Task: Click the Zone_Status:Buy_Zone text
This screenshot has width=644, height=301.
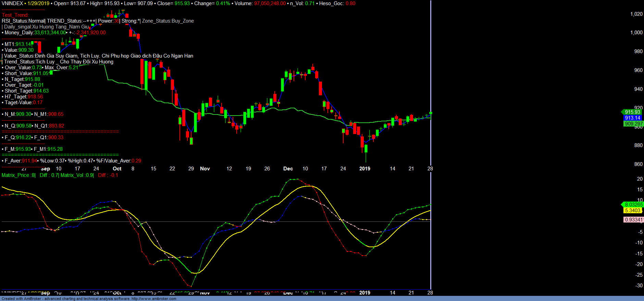Action: click(x=168, y=21)
